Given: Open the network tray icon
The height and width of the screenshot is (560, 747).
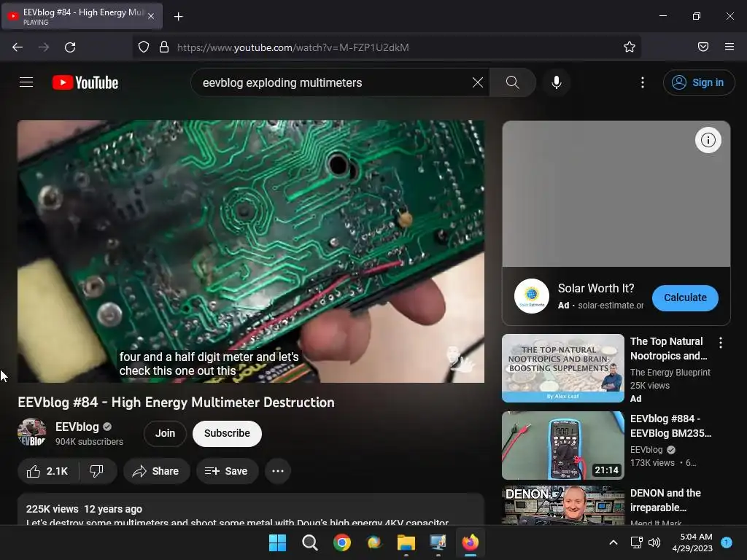Looking at the screenshot, I should [x=636, y=542].
